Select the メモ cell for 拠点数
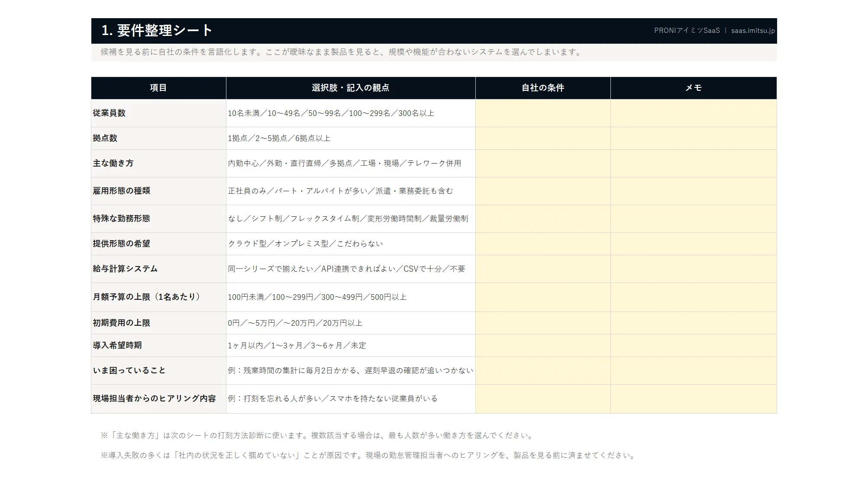Viewport: 868px width, 488px height. 694,138
